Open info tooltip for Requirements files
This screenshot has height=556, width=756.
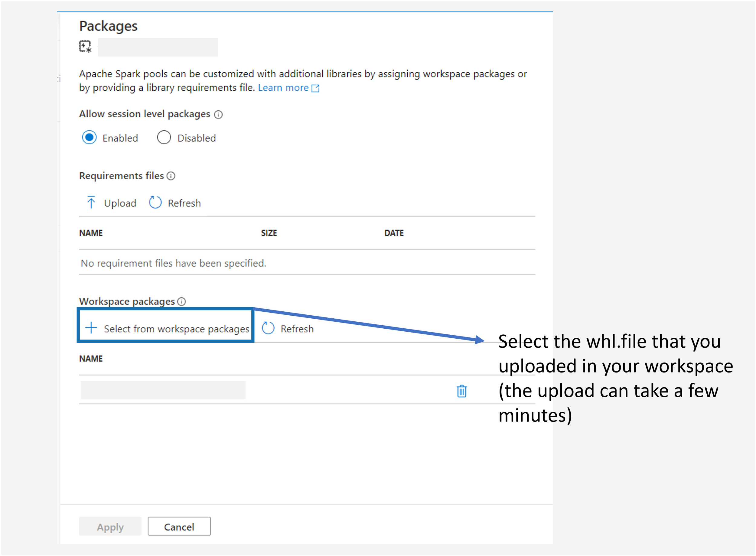[171, 176]
